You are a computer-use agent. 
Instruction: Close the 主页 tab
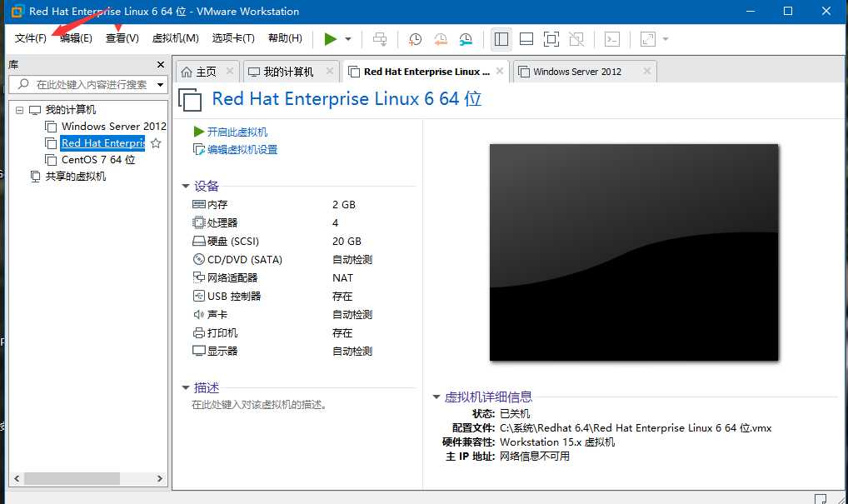click(x=230, y=71)
